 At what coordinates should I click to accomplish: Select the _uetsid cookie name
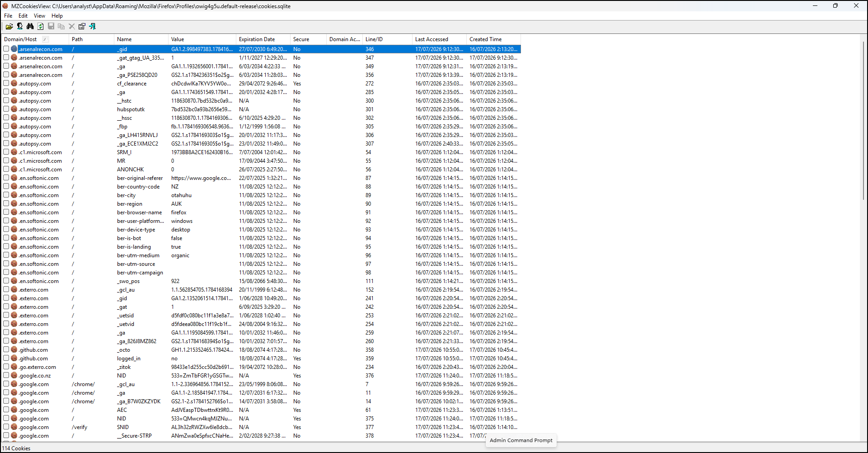[126, 316]
